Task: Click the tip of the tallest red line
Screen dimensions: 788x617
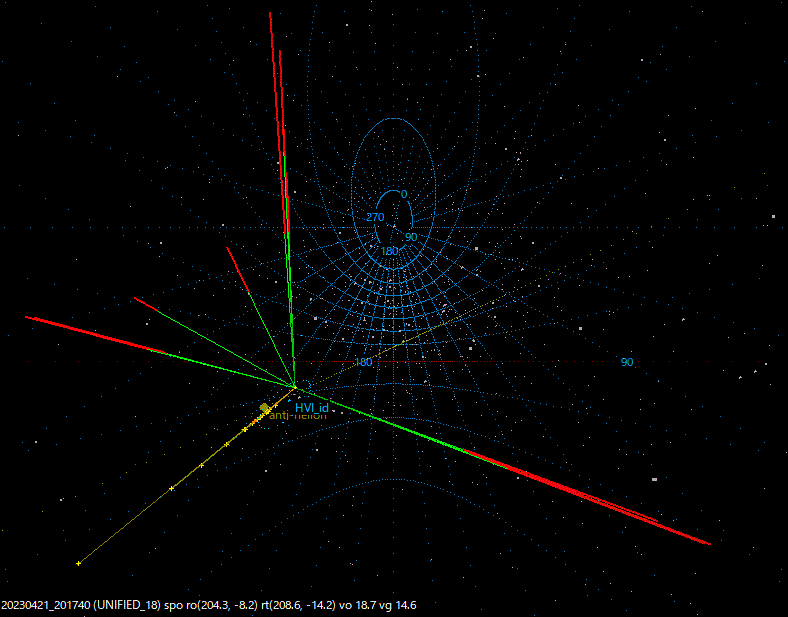Action: [270, 14]
